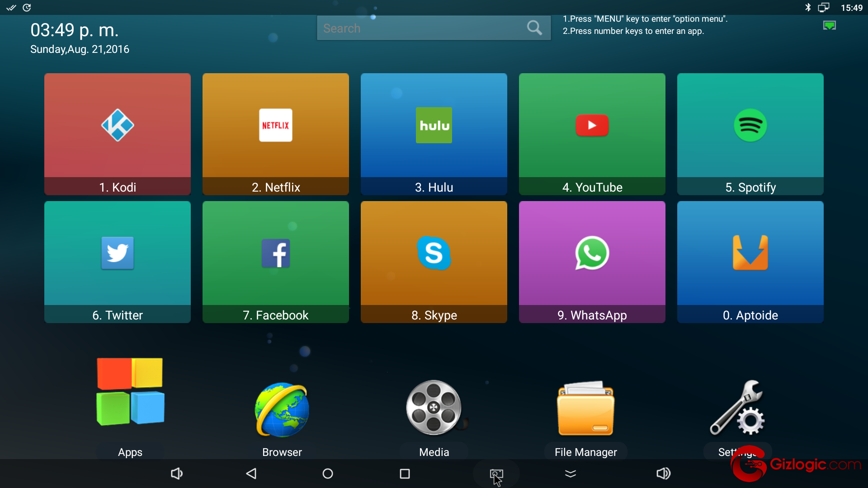
Task: Open the Twitter app tile
Action: pyautogui.click(x=118, y=262)
